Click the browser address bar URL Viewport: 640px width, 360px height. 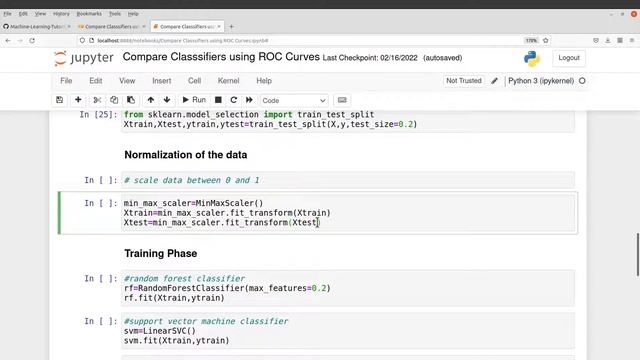click(x=183, y=40)
